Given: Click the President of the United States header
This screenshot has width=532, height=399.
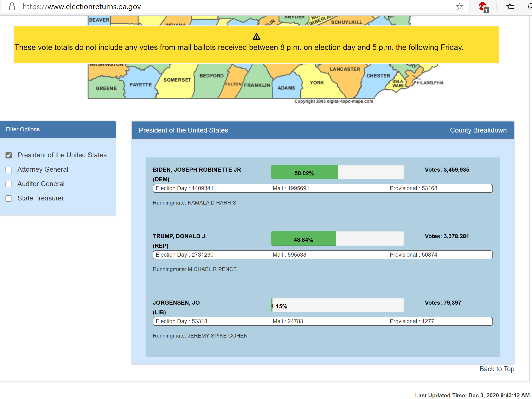Looking at the screenshot, I should [x=183, y=130].
